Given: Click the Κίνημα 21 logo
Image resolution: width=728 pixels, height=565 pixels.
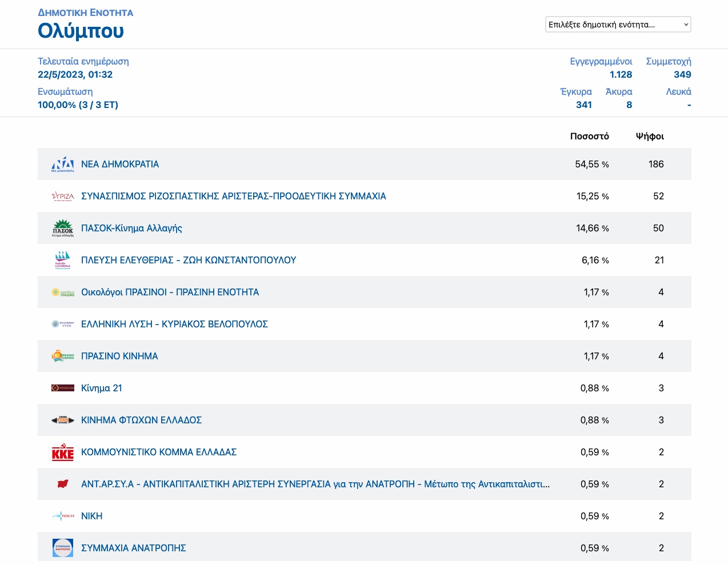Looking at the screenshot, I should tap(63, 388).
